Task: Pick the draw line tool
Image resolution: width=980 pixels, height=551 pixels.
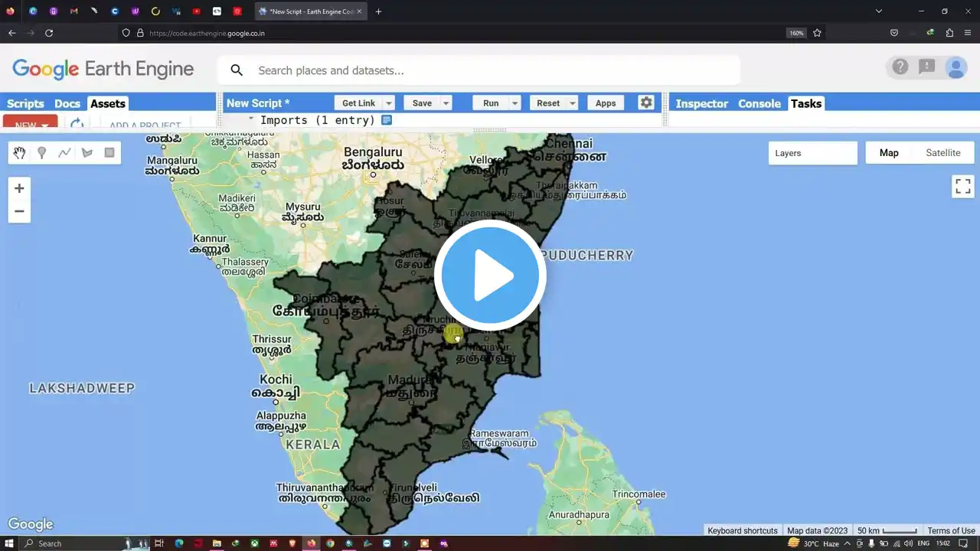Action: pyautogui.click(x=64, y=153)
